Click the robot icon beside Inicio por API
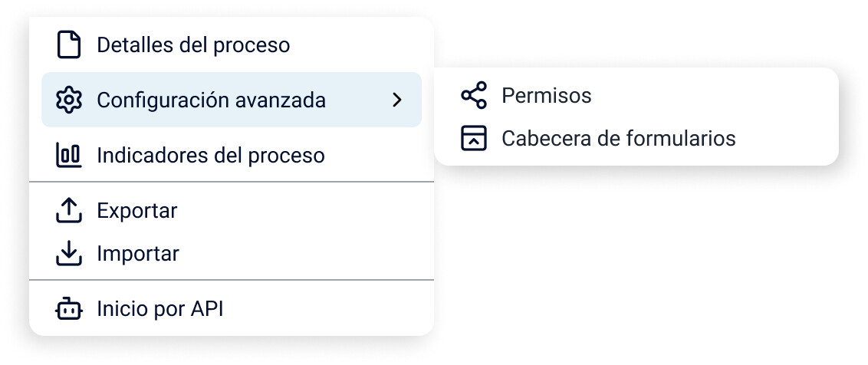Image resolution: width=868 pixels, height=365 pixels. pyautogui.click(x=69, y=309)
